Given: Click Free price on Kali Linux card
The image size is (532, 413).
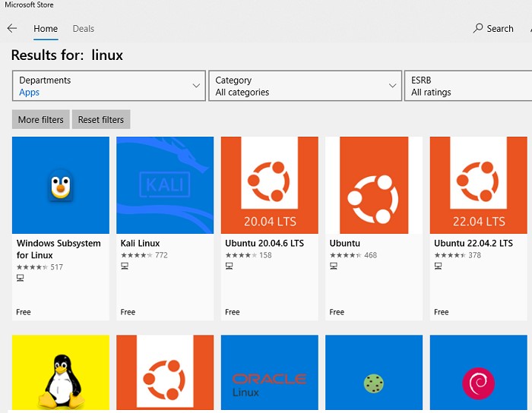Looking at the screenshot, I should point(128,312).
